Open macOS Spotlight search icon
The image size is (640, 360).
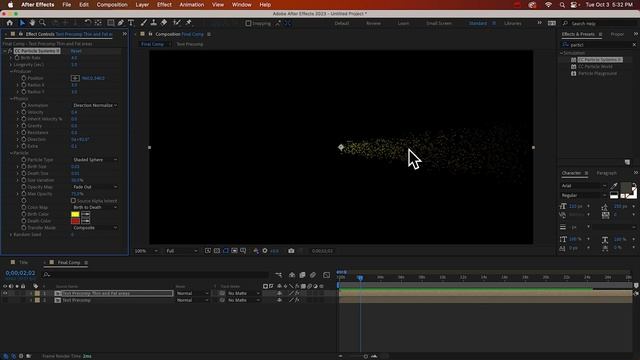[562, 5]
